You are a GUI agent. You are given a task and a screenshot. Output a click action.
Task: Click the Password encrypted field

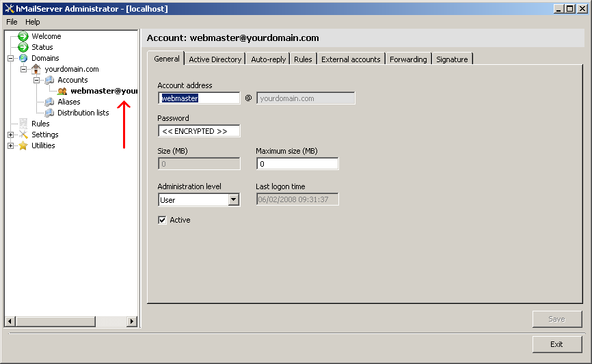tap(199, 131)
